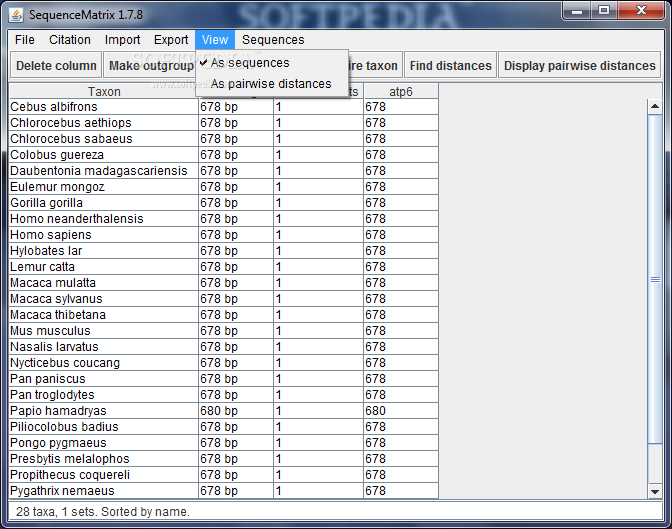Screen dimensions: 672x529
Task: Select the Lemur catta taxon
Action: click(x=103, y=267)
